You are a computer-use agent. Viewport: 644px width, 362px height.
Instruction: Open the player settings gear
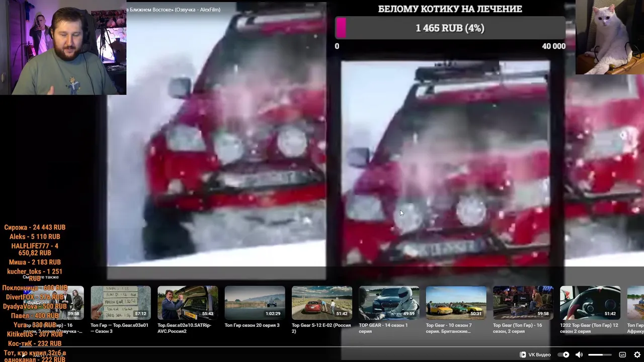[x=637, y=354]
